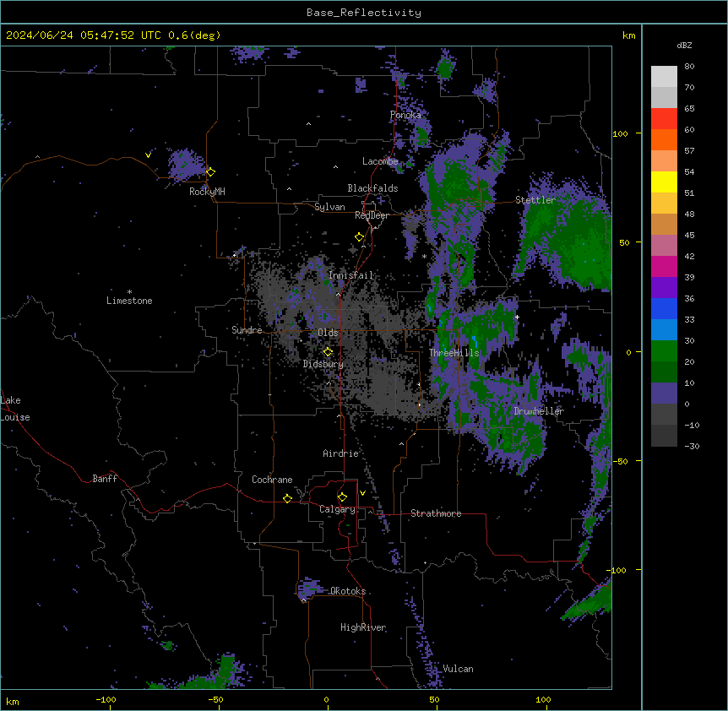Click the Olds town label
Viewport: 728px width, 711px height.
(328, 333)
